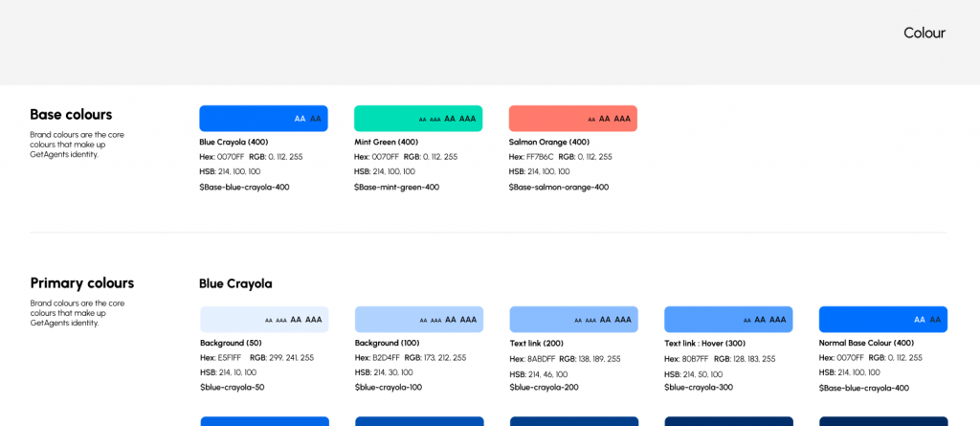Select the Text link : Hover (300) swatch

[x=728, y=320]
